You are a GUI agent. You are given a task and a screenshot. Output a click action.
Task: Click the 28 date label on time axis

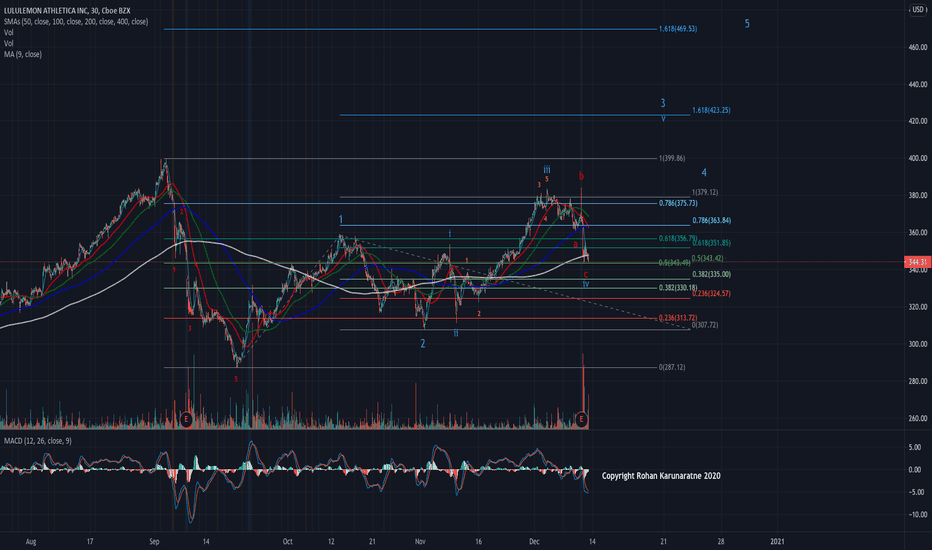click(x=721, y=542)
